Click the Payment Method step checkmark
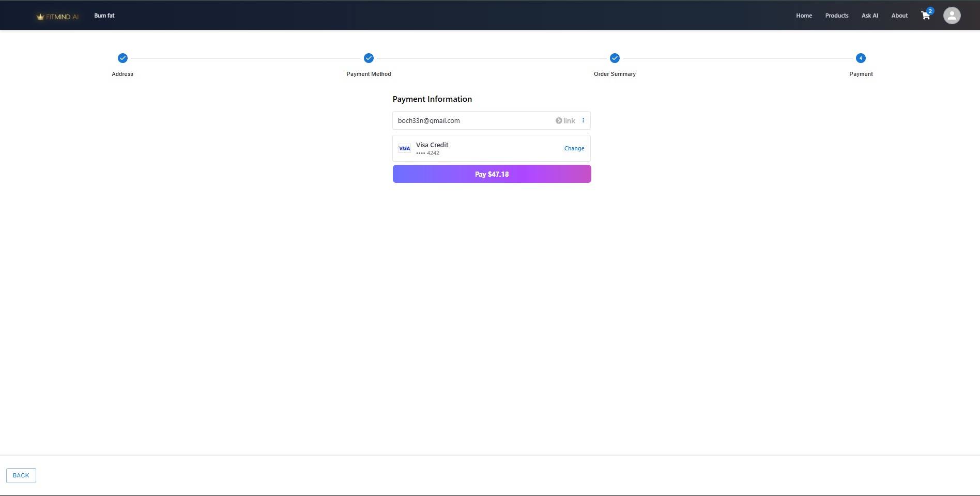 pos(369,58)
